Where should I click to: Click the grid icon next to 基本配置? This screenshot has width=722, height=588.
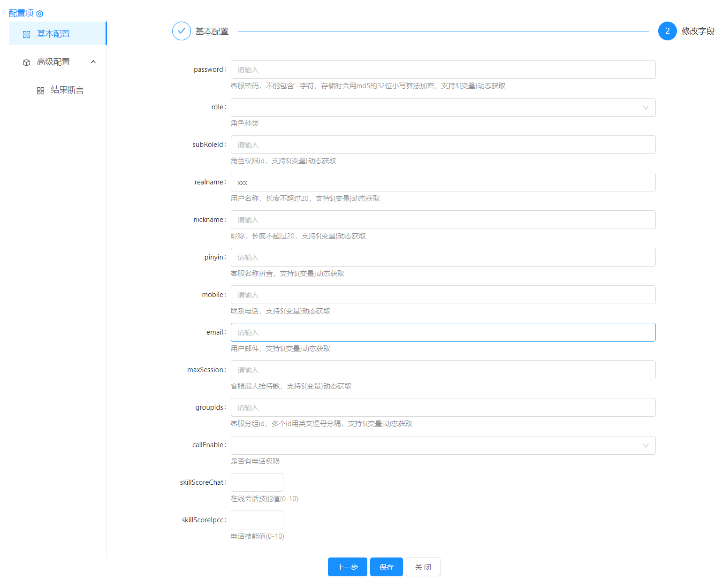point(27,34)
